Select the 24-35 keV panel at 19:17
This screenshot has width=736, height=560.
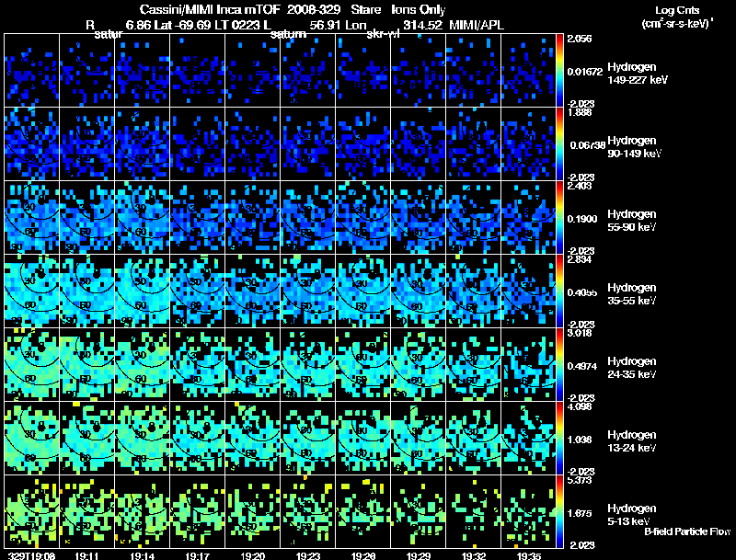pos(197,365)
